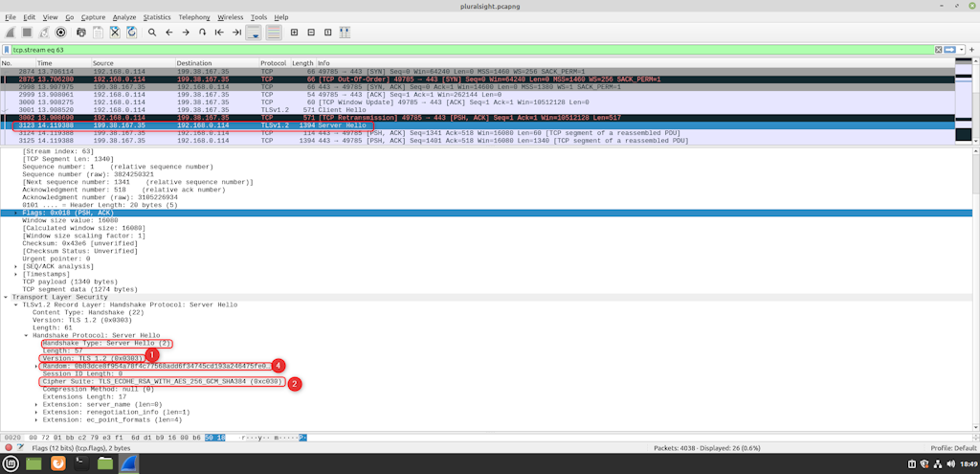Open the Statistics menu
The image size is (980, 474).
(x=157, y=17)
